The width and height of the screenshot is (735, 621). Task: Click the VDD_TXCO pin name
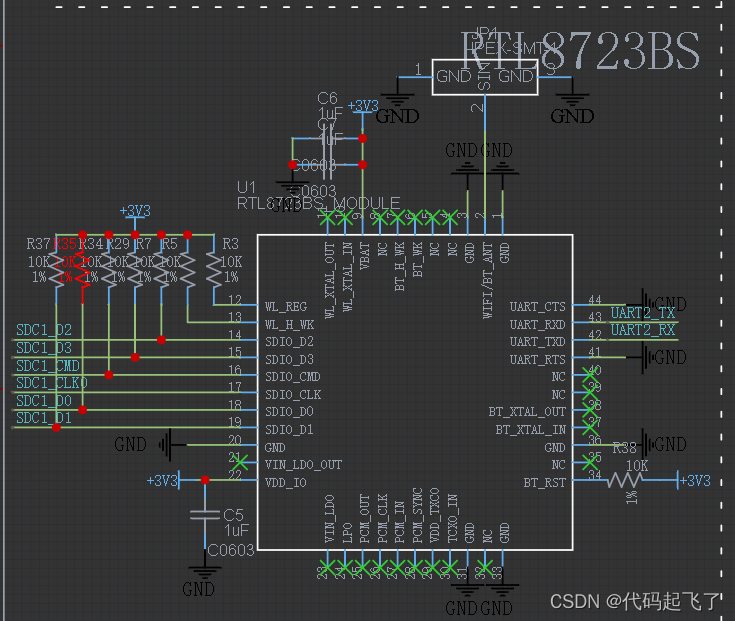435,516
